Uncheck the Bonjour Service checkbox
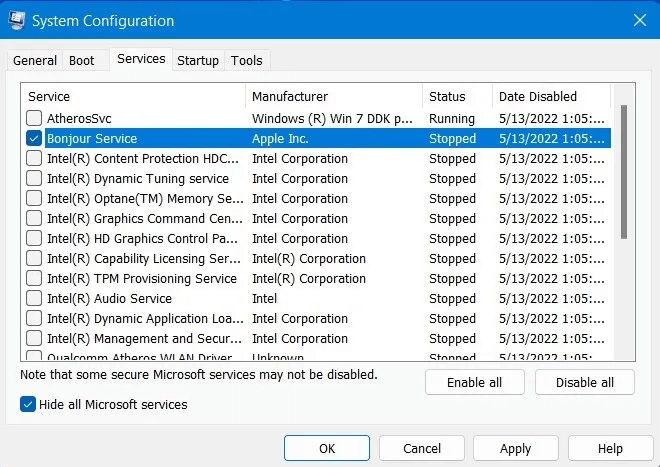This screenshot has height=467, width=660. coord(35,139)
